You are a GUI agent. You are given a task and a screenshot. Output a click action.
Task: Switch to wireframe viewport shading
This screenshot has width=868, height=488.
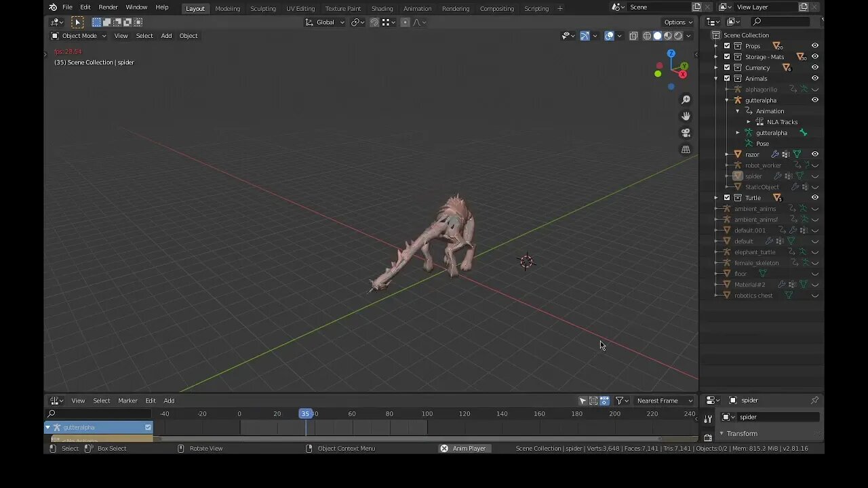(647, 36)
